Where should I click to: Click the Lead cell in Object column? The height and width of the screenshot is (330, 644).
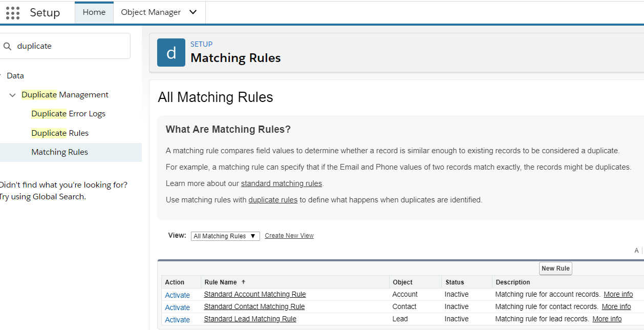[400, 319]
